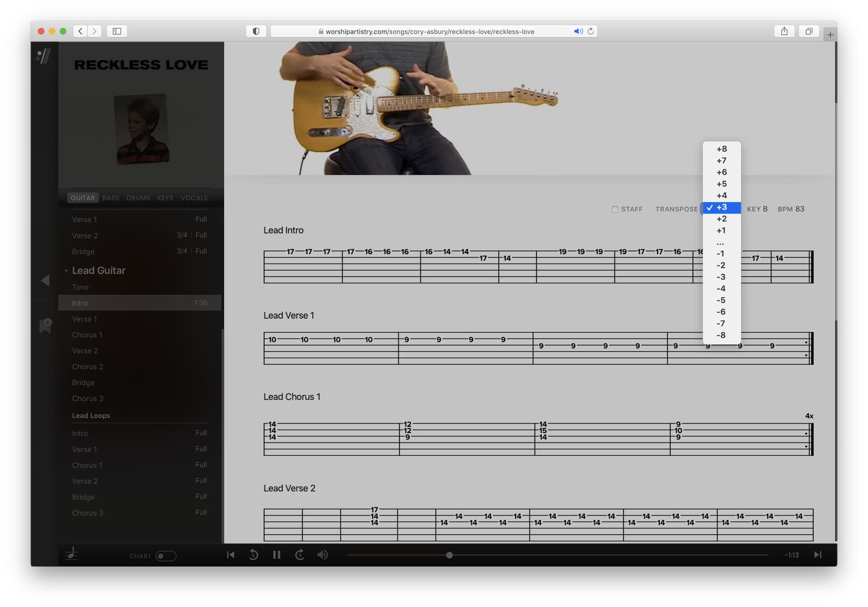868x607 pixels.
Task: Toggle Safari's sidebar button
Action: coord(117,31)
